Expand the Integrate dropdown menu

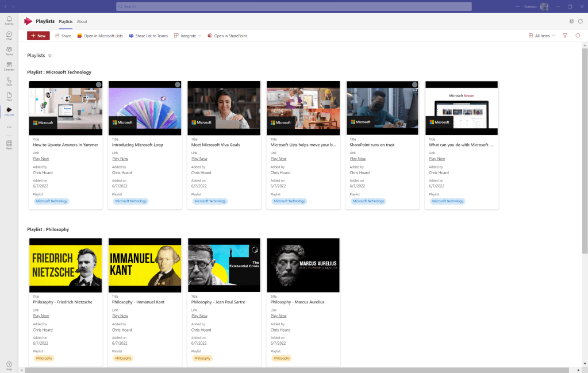[188, 36]
